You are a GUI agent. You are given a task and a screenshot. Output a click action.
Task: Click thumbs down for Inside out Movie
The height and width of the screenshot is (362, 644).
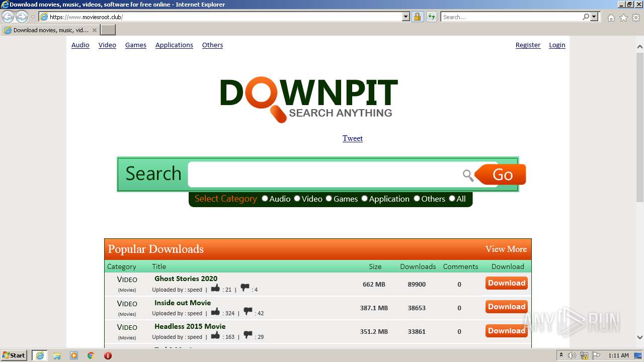tap(248, 312)
